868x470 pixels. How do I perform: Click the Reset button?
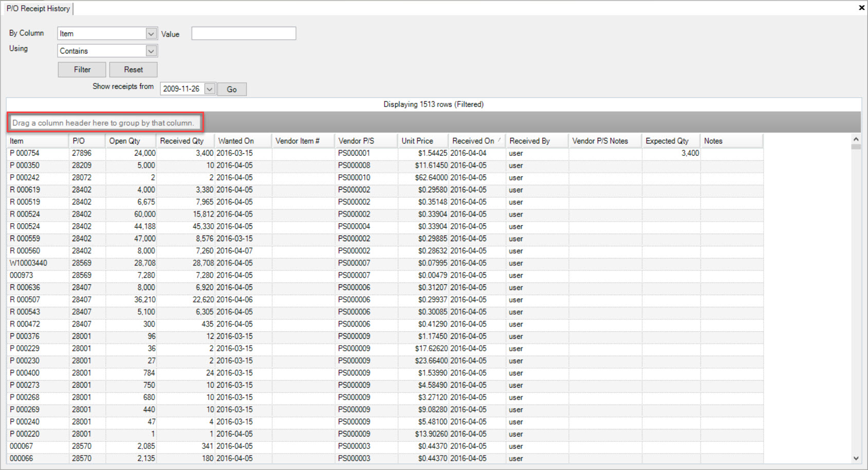(x=133, y=69)
